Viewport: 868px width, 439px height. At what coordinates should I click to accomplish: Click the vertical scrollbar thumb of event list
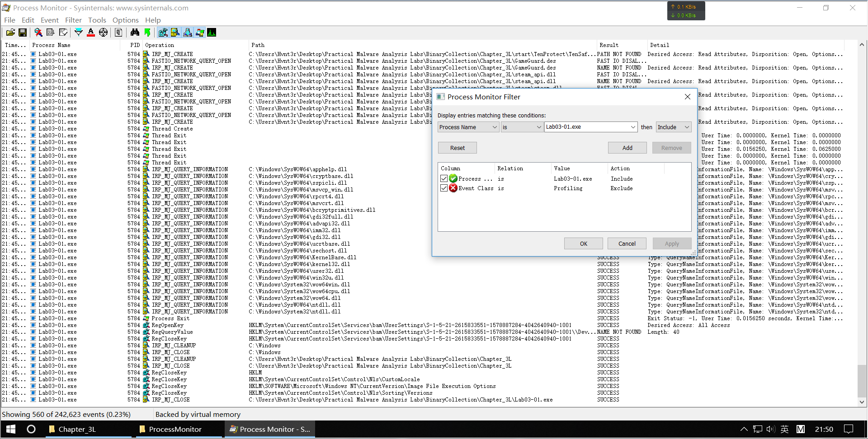[862, 381]
